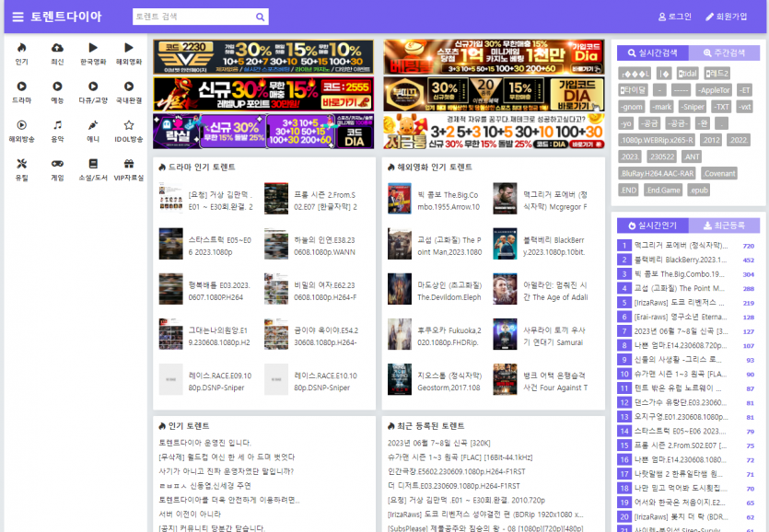The width and height of the screenshot is (769, 532).
Task: Open the 소설/도서 book category
Action: (93, 164)
